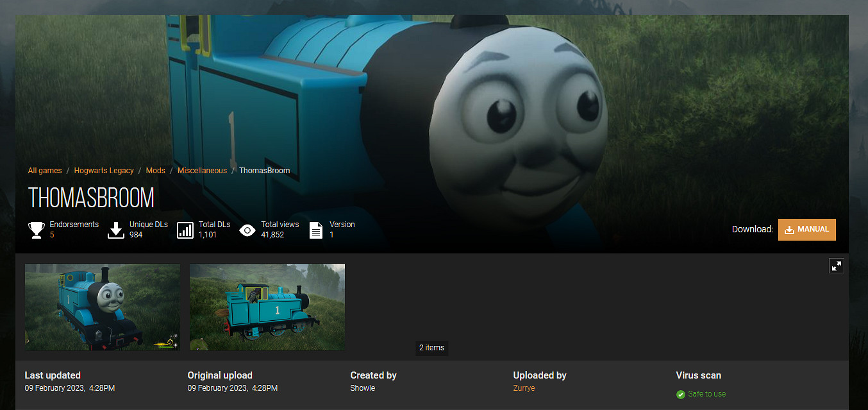The height and width of the screenshot is (410, 868).
Task: Click the ThomasBroom mod title
Action: point(91,198)
